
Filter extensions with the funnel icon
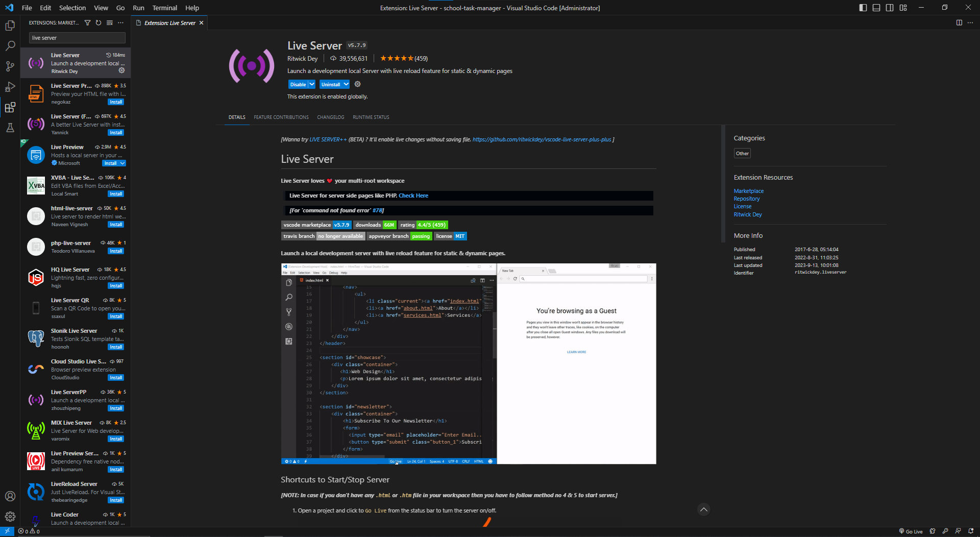[87, 22]
